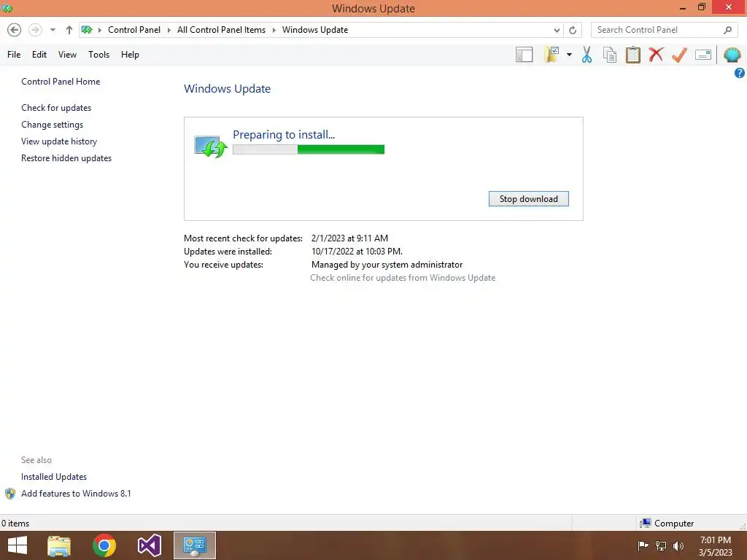Click the orange checkmark toolbar icon

coord(679,55)
